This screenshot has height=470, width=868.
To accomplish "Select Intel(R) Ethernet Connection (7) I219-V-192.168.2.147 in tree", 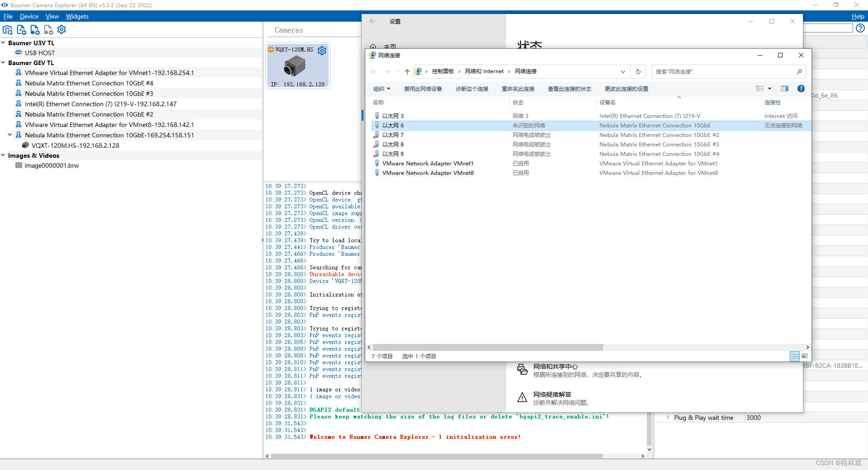I will point(101,104).
